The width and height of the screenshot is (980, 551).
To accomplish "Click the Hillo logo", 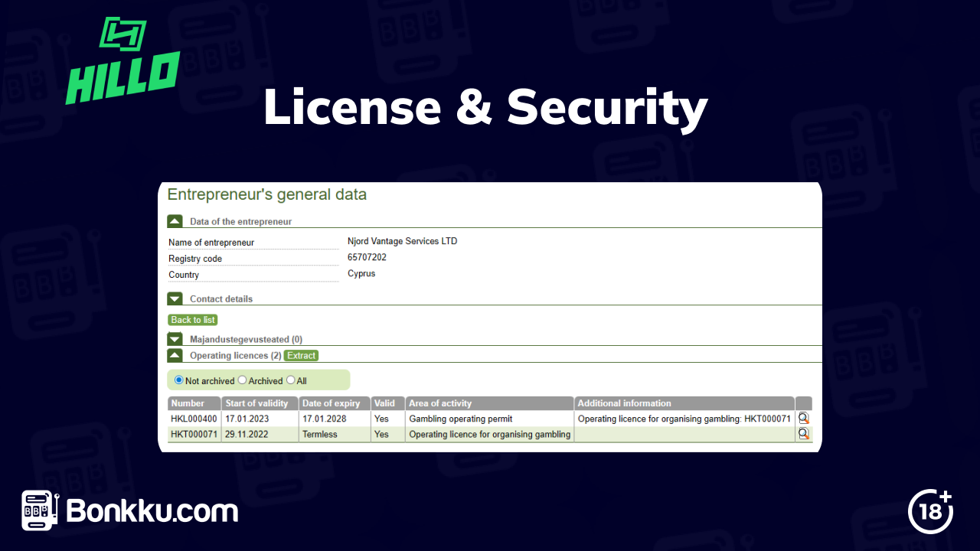I will pos(123,61).
